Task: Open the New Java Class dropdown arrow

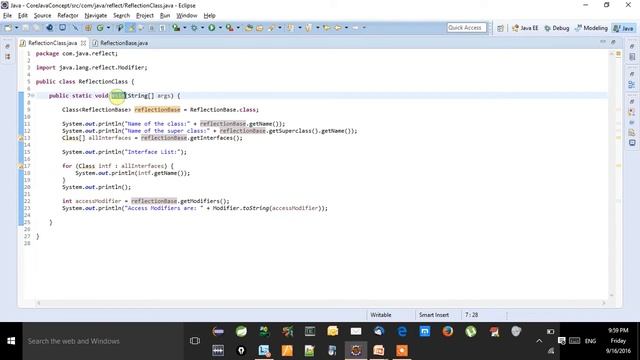Action: tap(109, 28)
